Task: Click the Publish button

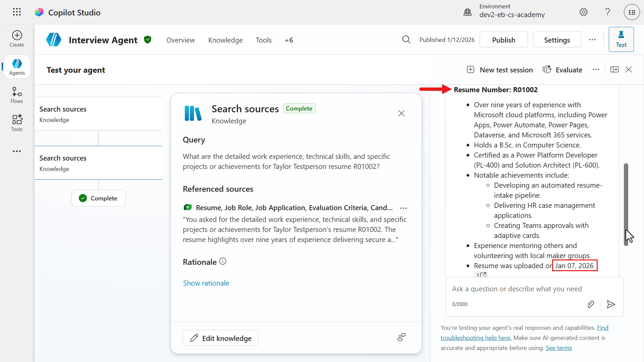Action: click(503, 40)
